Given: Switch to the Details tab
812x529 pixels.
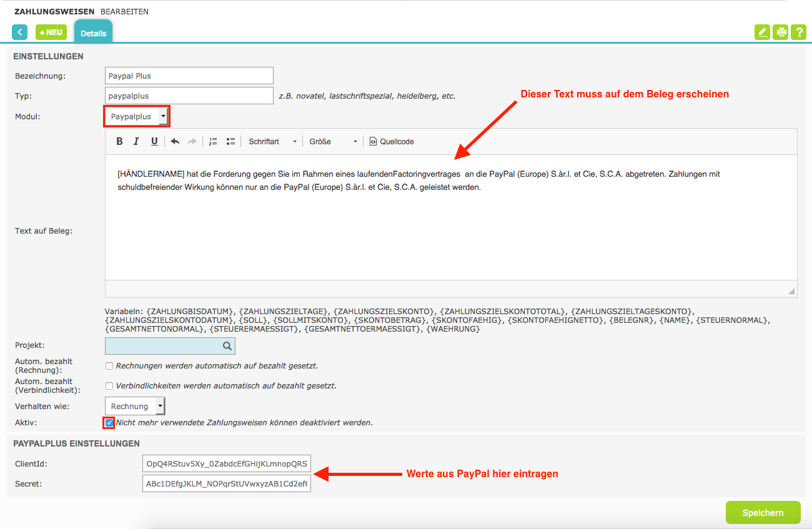Looking at the screenshot, I should click(93, 33).
